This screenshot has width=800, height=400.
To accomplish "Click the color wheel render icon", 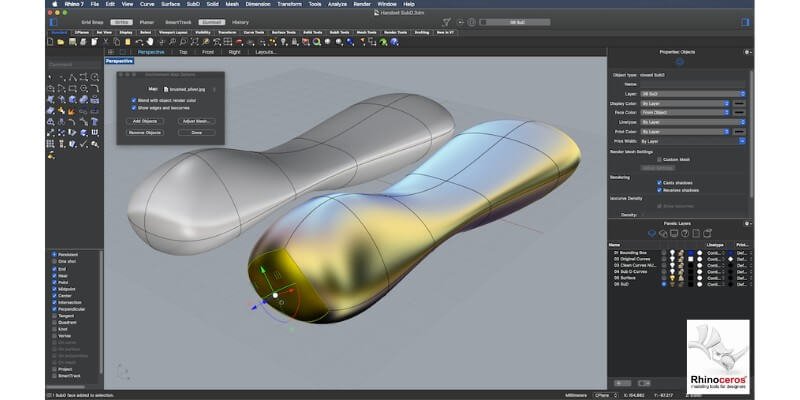I will 317,42.
